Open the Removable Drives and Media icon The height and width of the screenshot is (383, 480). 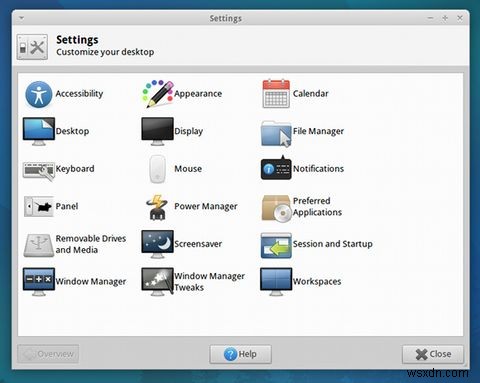tap(39, 245)
